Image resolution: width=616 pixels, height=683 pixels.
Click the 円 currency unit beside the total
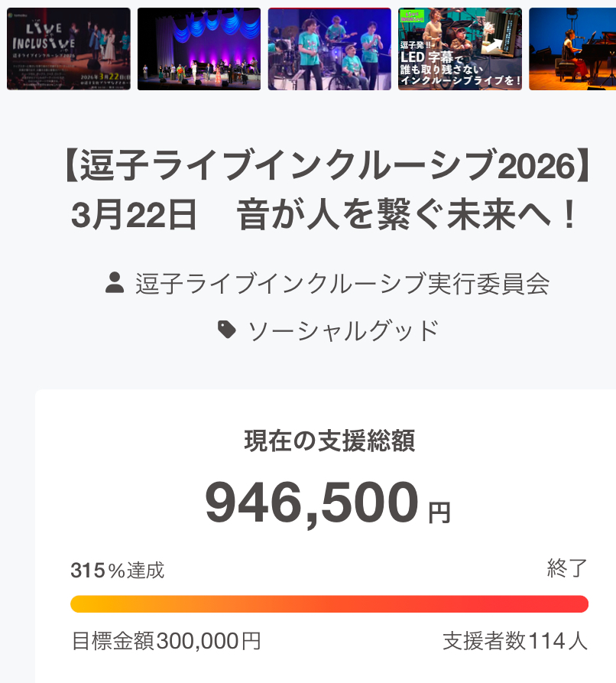[439, 512]
